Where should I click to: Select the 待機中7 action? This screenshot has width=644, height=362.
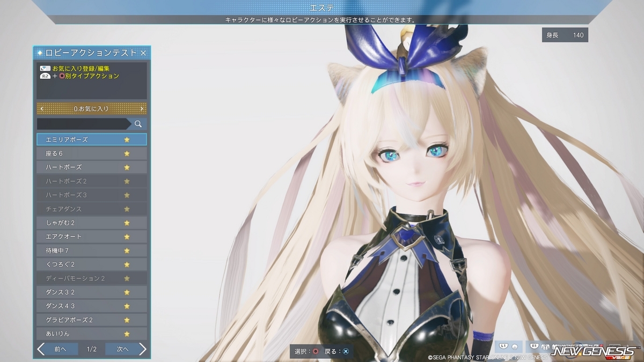tap(92, 250)
